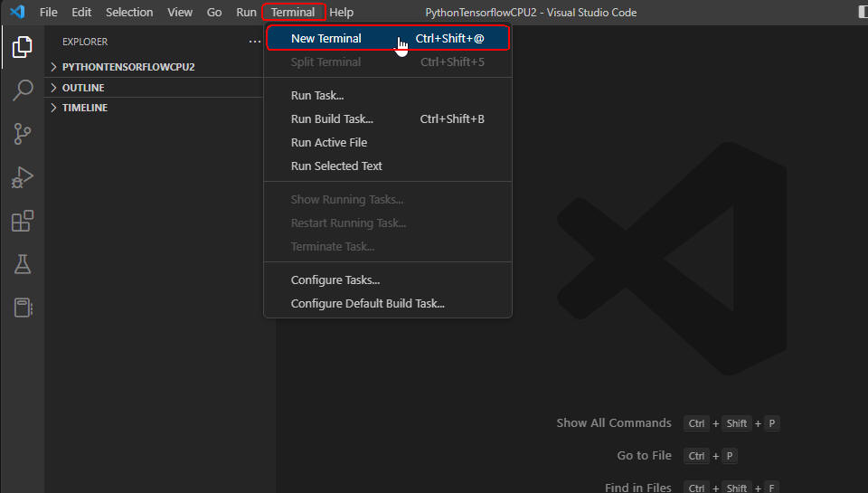Viewport: 868px width, 493px height.
Task: Click Terminate Task... entry
Action: (x=388, y=246)
